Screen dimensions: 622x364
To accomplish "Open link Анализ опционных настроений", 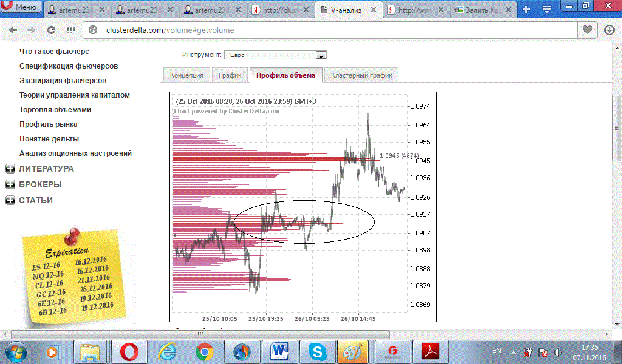I will coord(75,153).
